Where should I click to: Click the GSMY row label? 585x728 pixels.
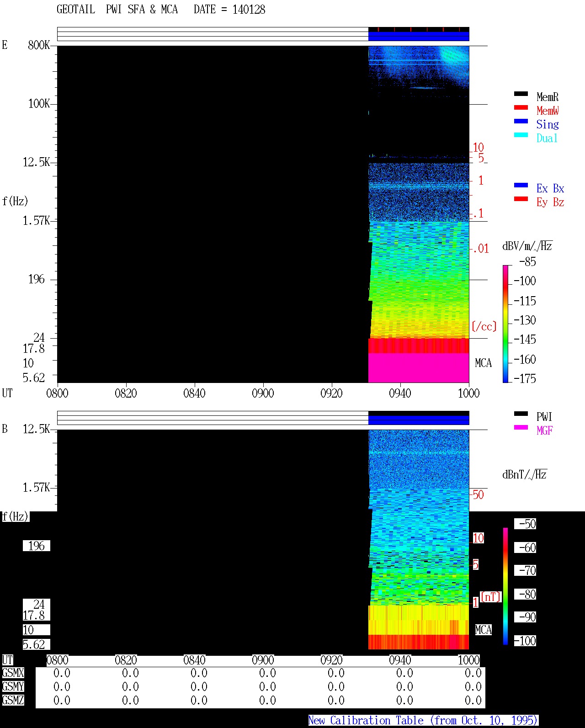click(x=13, y=686)
